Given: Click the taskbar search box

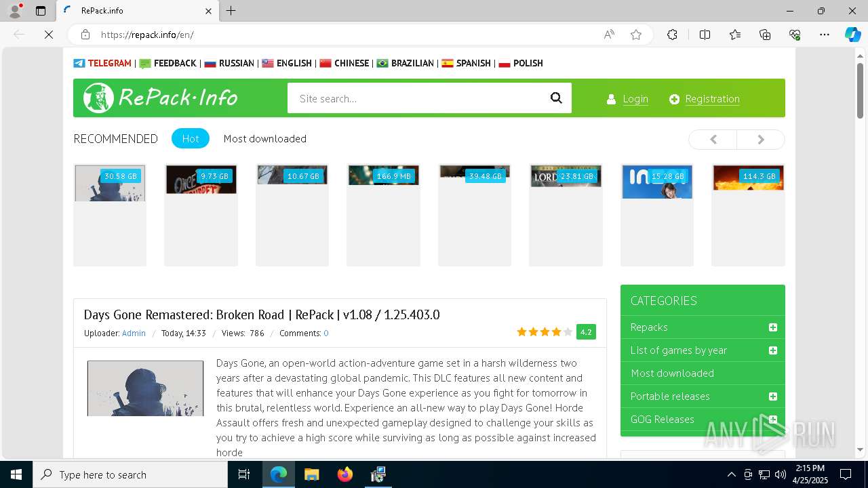Looking at the screenshot, I should (x=130, y=474).
